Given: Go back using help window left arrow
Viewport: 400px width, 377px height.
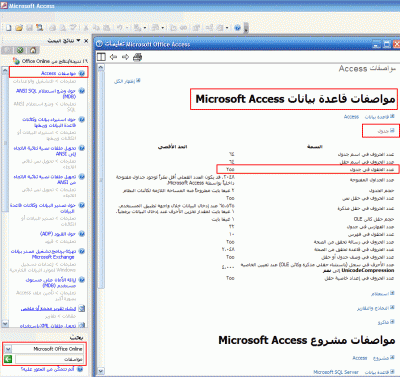Looking at the screenshot, I should click(x=113, y=57).
